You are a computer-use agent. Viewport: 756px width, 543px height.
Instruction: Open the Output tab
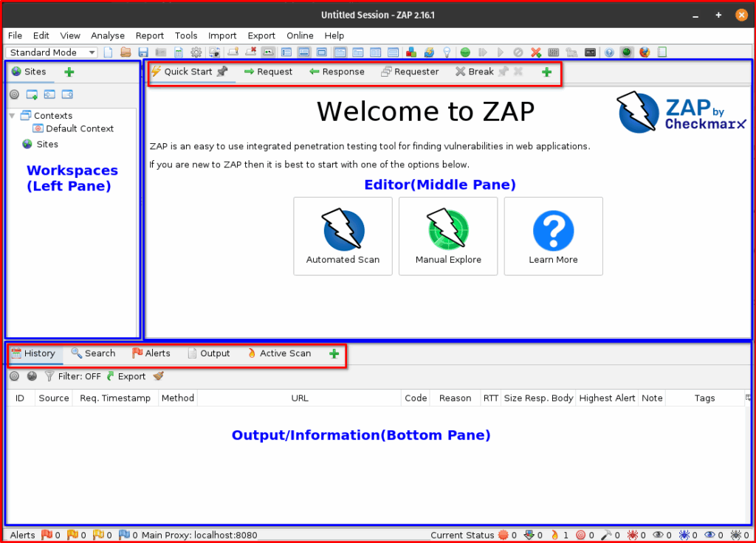point(209,353)
